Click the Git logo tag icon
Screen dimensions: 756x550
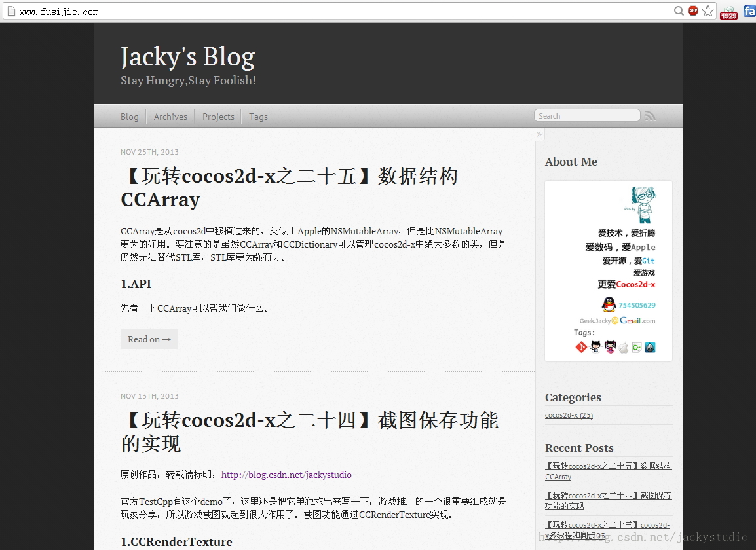click(x=581, y=347)
